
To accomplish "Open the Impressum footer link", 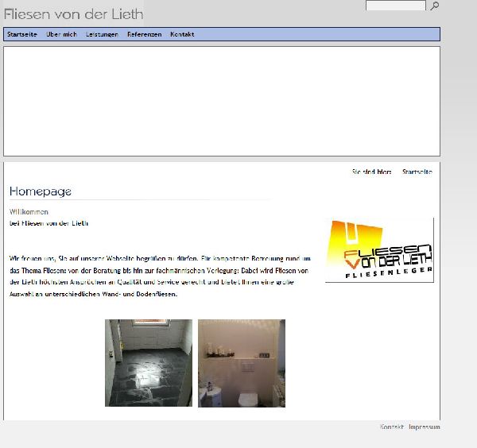I will click(425, 427).
